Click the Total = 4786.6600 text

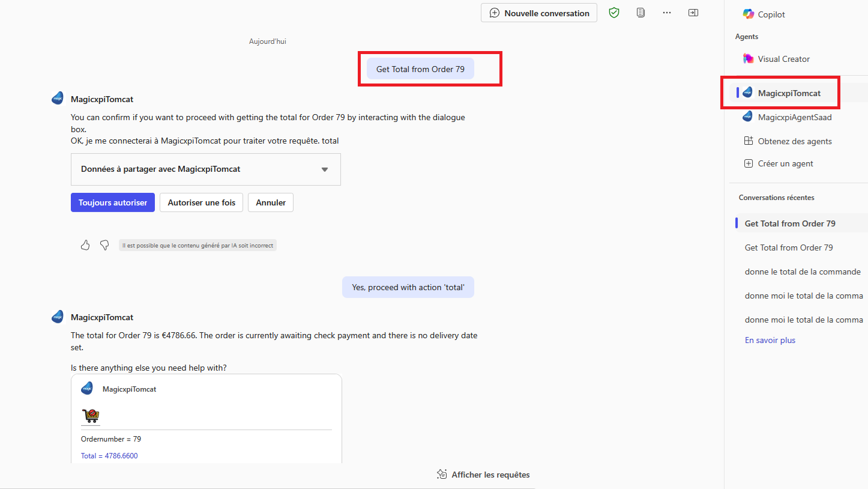click(x=109, y=456)
